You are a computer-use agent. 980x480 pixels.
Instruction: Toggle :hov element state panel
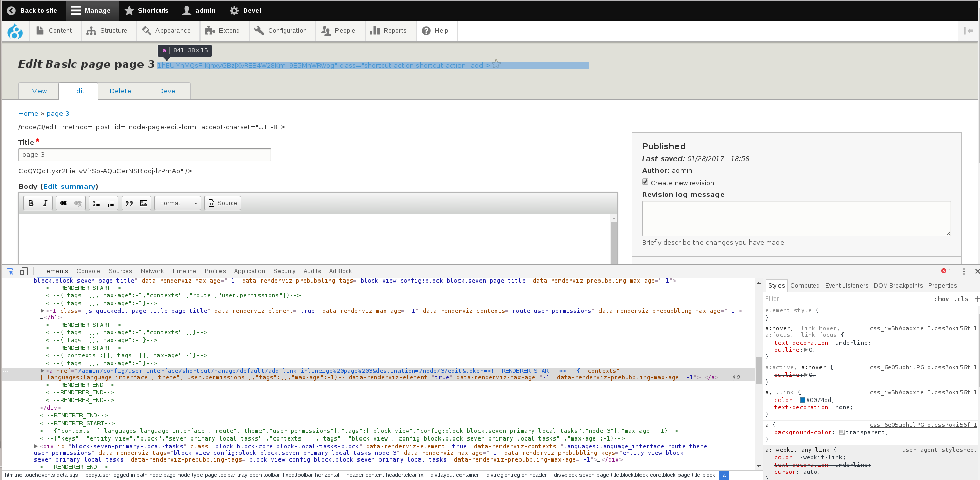(941, 299)
